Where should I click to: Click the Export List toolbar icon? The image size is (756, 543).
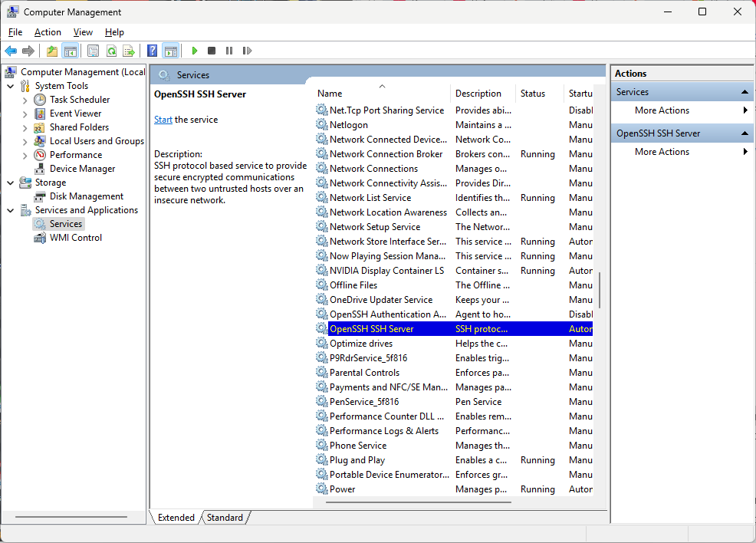click(x=129, y=51)
